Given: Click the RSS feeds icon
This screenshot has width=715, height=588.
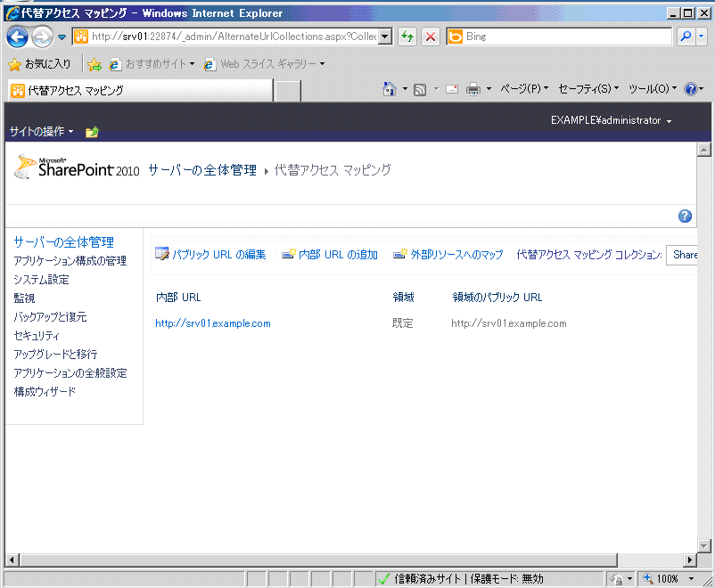Looking at the screenshot, I should coord(420,89).
